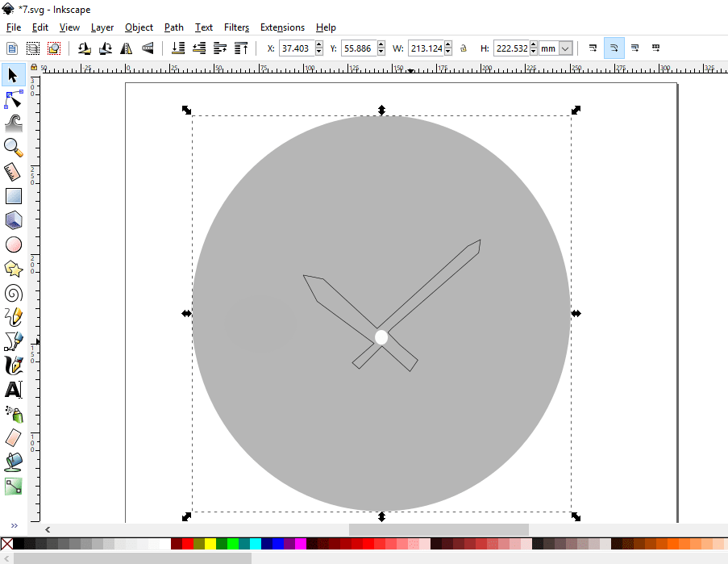Choose the Rectangle tool
Viewport: 728px width, 564px height.
[14, 196]
